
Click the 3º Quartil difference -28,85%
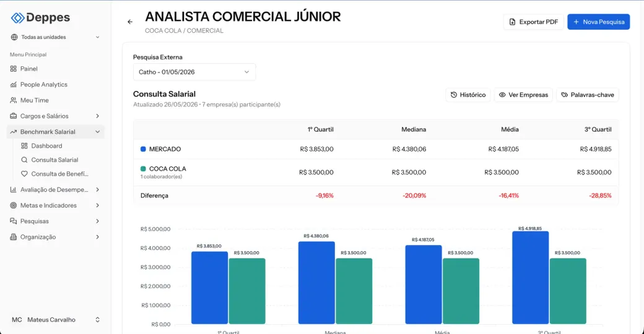tap(600, 195)
